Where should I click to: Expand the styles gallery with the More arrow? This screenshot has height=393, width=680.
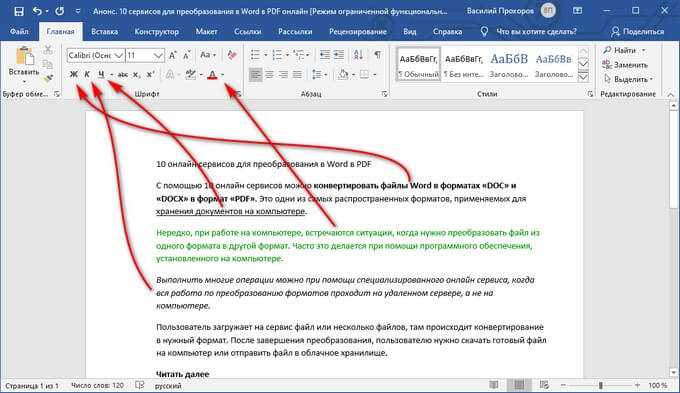click(583, 77)
